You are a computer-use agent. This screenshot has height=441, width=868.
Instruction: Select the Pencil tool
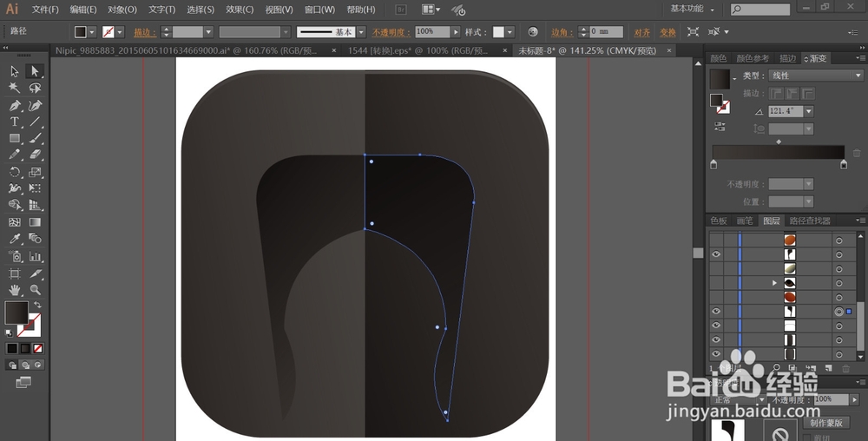15,155
